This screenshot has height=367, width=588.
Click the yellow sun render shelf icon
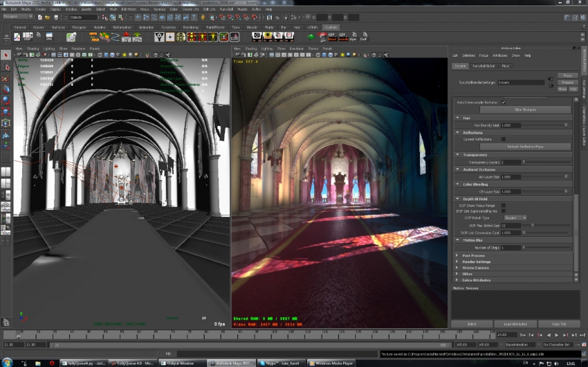268,37
